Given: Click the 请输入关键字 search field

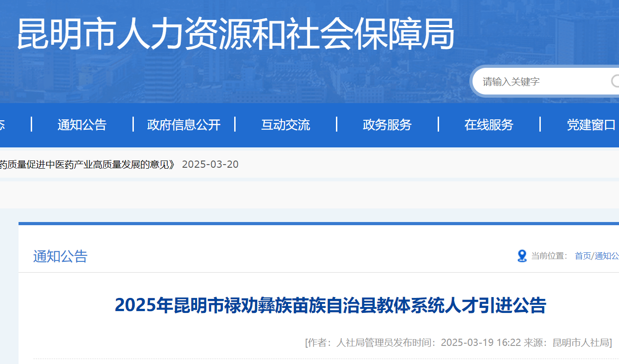Looking at the screenshot, I should click(x=545, y=81).
